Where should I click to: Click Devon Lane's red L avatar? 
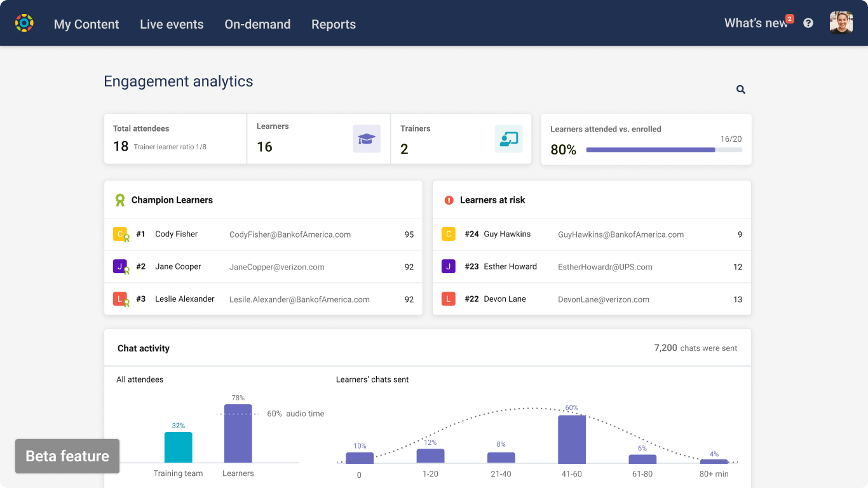449,299
